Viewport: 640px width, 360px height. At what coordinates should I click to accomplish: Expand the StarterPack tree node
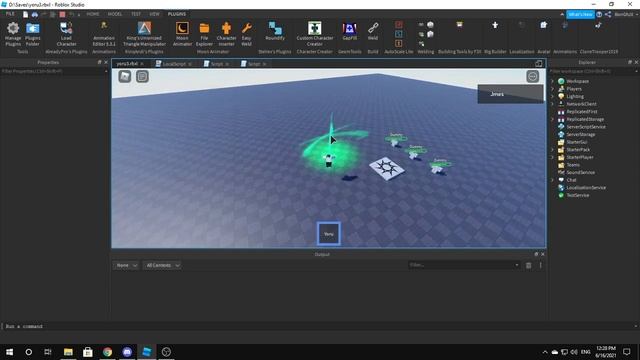click(553, 149)
